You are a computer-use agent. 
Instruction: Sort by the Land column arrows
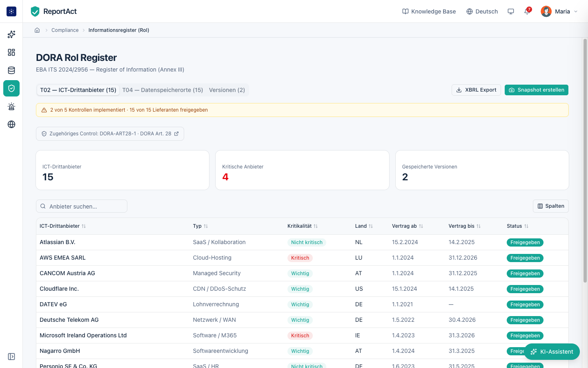pos(371,226)
